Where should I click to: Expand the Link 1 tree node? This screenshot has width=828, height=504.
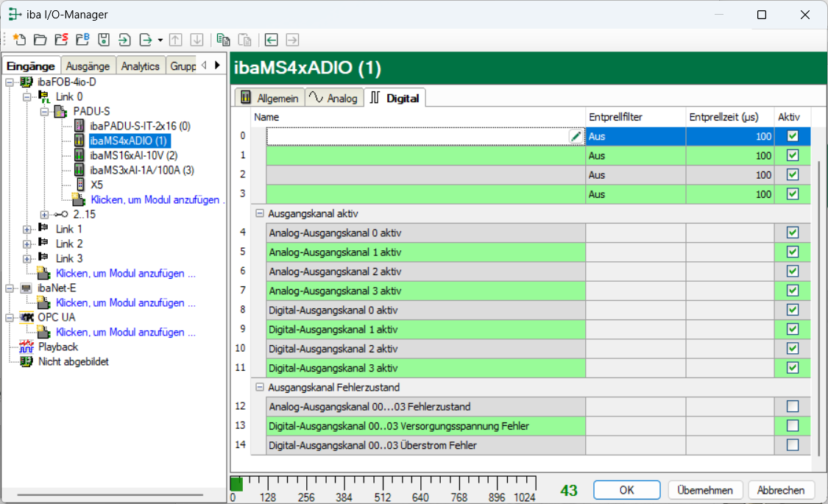coord(27,229)
